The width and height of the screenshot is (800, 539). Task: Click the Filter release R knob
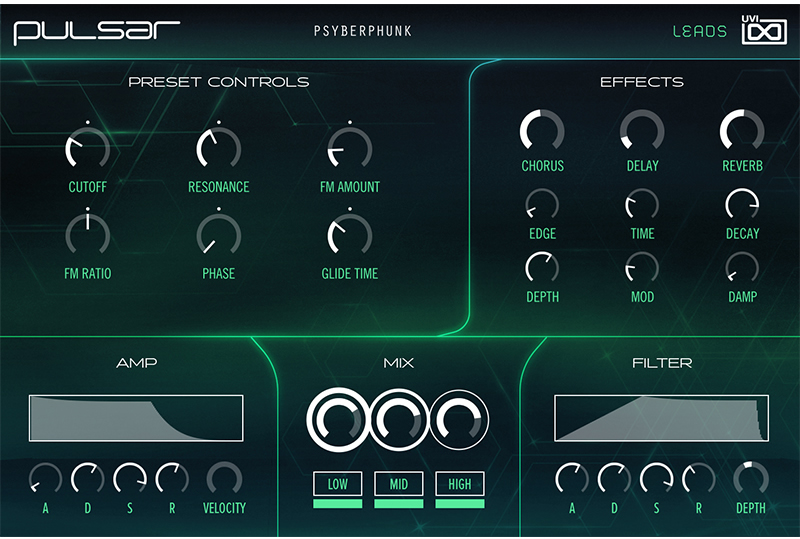(698, 479)
